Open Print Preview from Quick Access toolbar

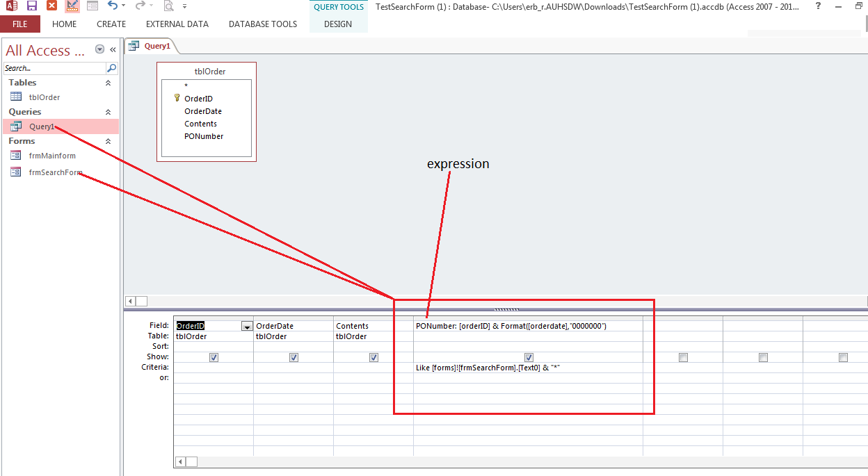tap(168, 6)
